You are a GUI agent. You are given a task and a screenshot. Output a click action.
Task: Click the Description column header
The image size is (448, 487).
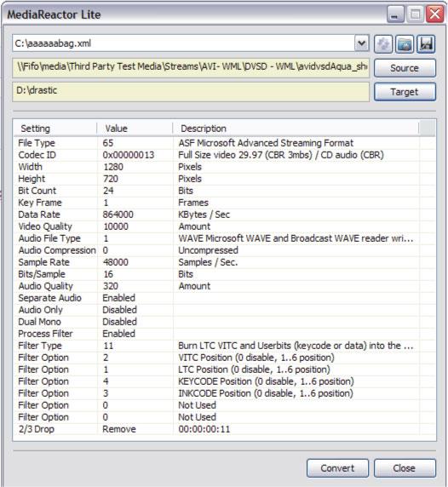[x=296, y=129]
